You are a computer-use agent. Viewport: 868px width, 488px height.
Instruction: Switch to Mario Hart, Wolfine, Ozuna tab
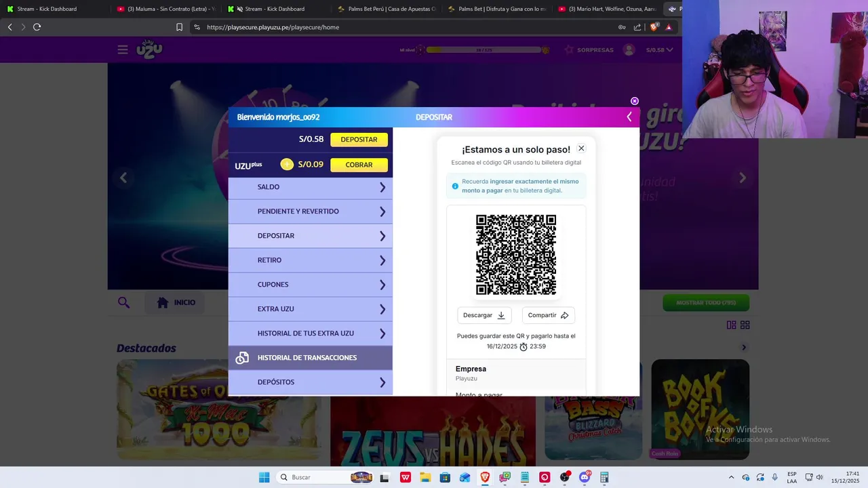(x=607, y=9)
